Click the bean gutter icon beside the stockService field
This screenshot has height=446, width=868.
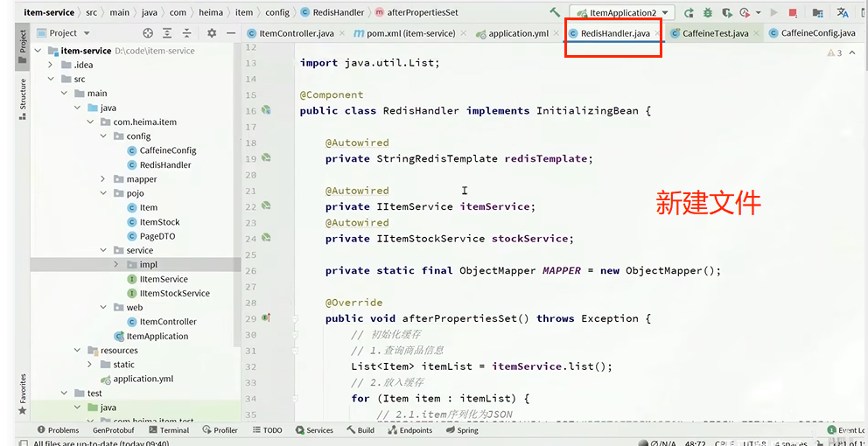click(266, 238)
